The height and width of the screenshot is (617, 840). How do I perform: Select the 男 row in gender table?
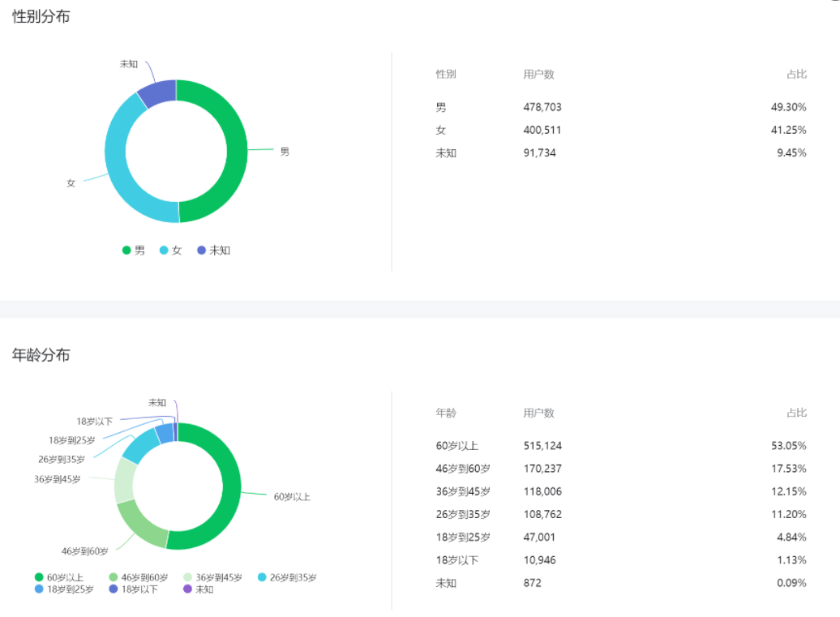(x=620, y=107)
